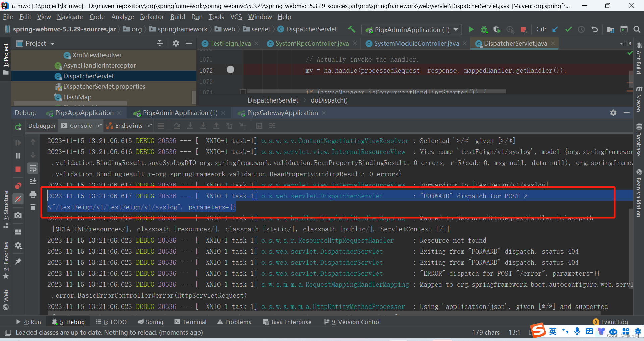
Task: Select the PigxGatewayApplication debug tab
Action: point(282,113)
